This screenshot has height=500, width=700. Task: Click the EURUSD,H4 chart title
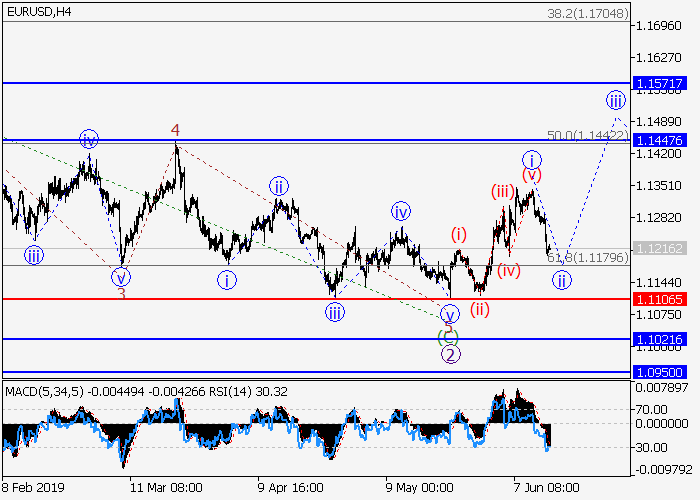click(37, 10)
